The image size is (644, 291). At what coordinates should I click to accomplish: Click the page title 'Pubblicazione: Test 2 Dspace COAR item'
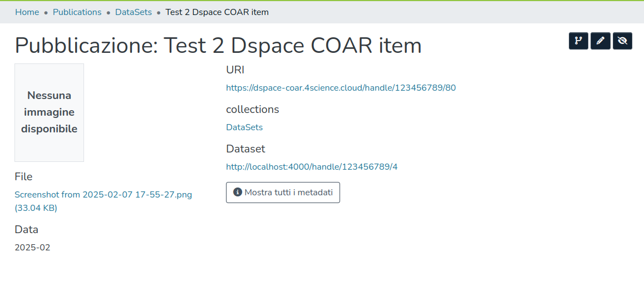click(218, 46)
